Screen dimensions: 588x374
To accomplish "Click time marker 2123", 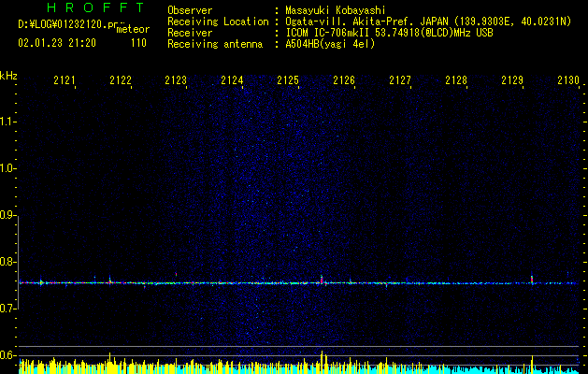I will point(176,80).
